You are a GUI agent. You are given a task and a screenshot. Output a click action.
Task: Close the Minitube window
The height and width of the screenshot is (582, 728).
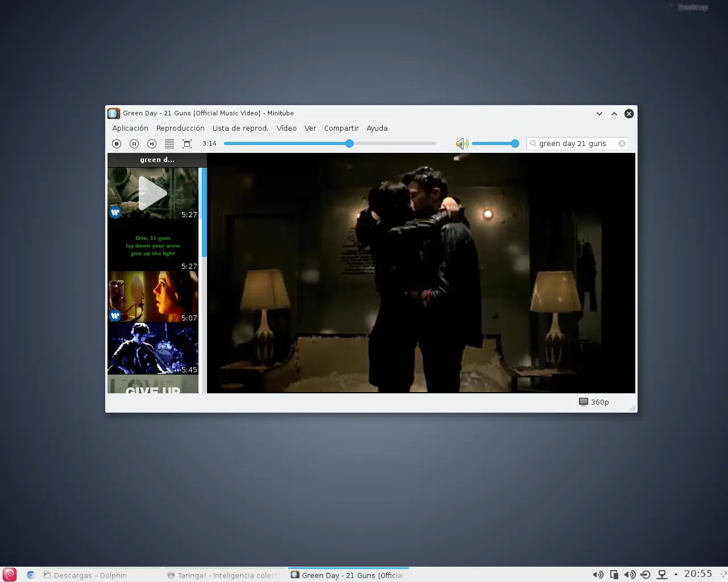coord(629,114)
